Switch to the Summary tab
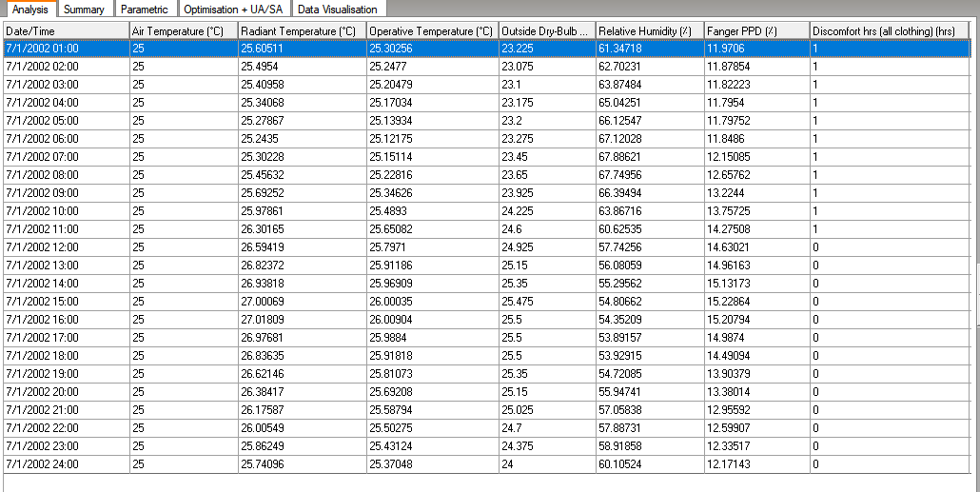Image resolution: width=980 pixels, height=492 pixels. click(84, 9)
